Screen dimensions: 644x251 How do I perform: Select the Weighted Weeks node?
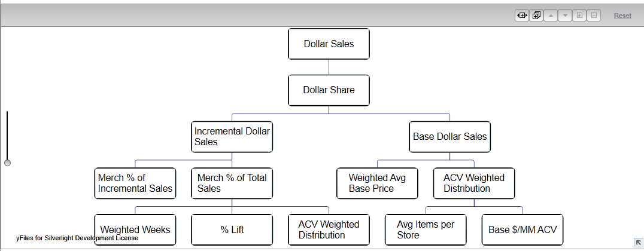(135, 230)
